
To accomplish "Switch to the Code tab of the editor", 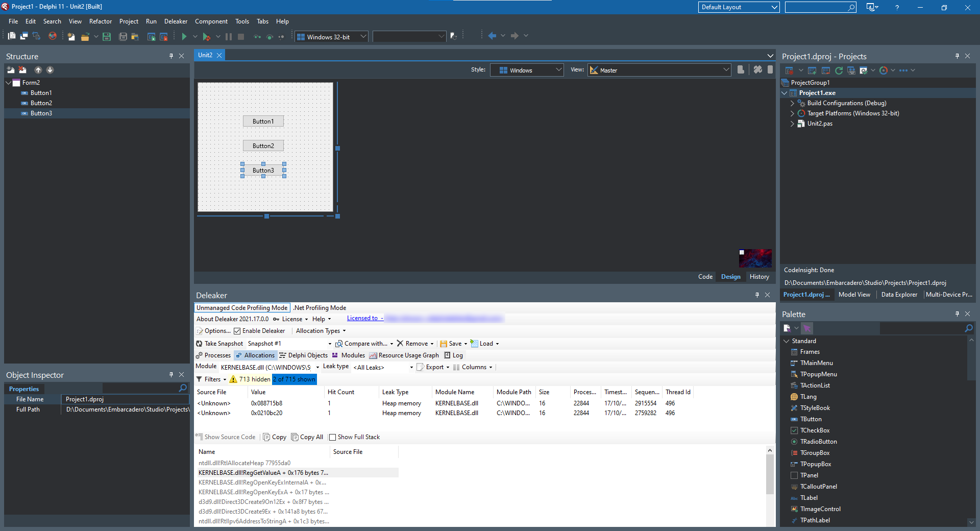I will point(705,276).
